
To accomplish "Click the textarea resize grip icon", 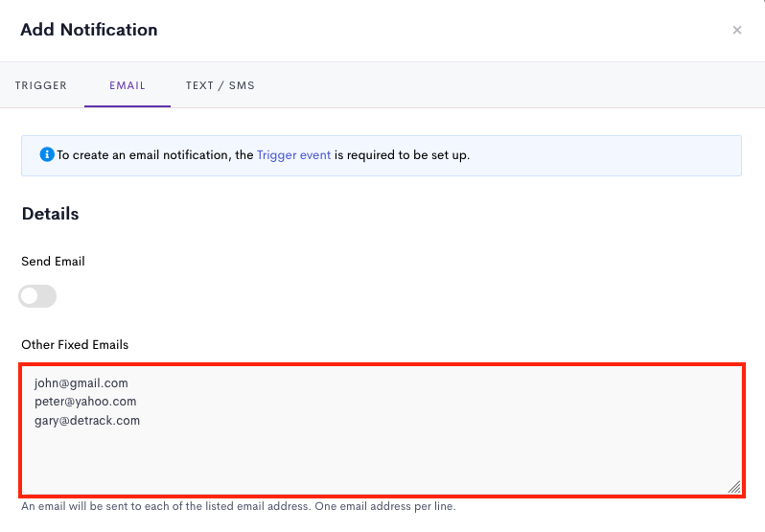I will click(734, 487).
